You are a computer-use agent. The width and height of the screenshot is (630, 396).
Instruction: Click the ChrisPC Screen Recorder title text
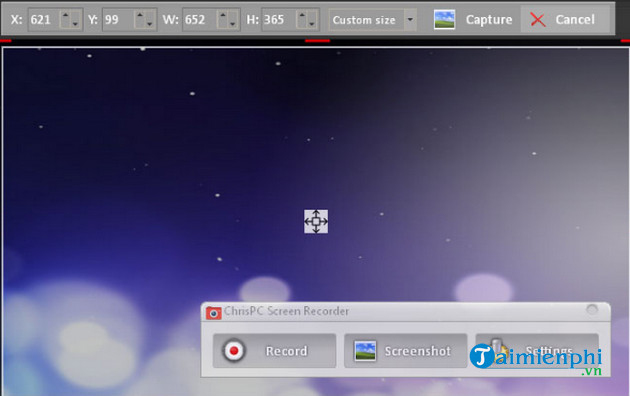coord(286,311)
